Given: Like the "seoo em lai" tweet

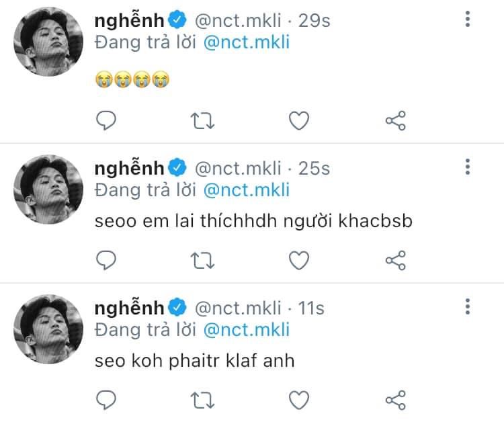Looking at the screenshot, I should (x=298, y=260).
